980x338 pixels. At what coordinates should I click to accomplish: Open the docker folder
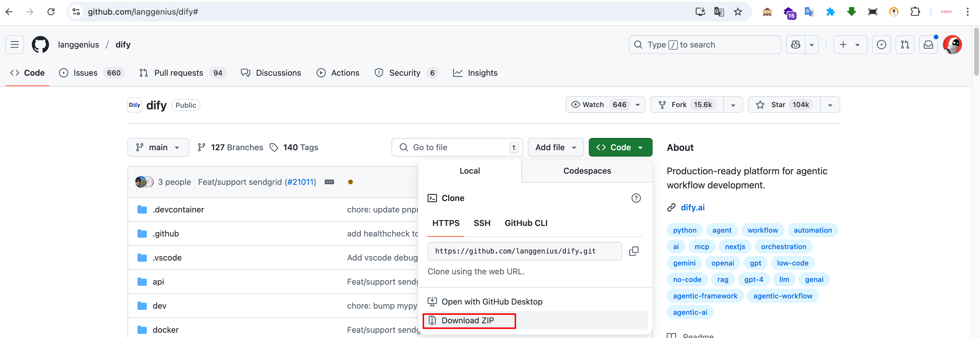pos(166,330)
